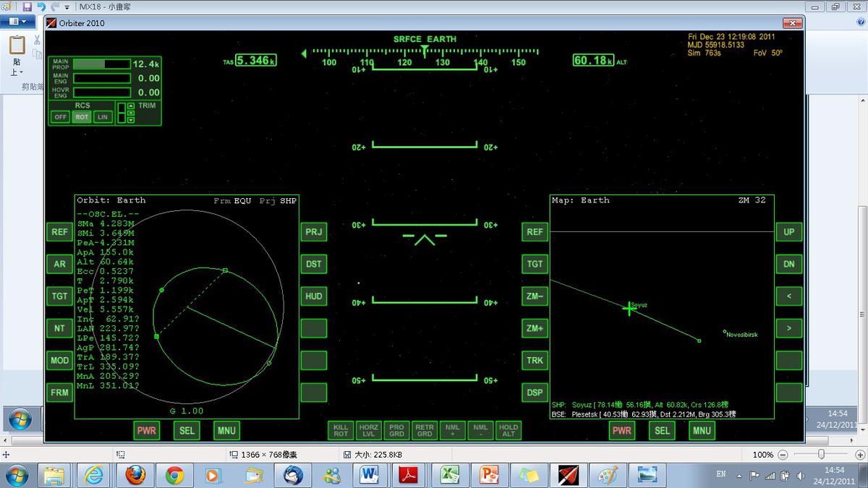Open Google Chrome from the taskbar
Viewport: 868px width, 488px height.
tap(174, 475)
